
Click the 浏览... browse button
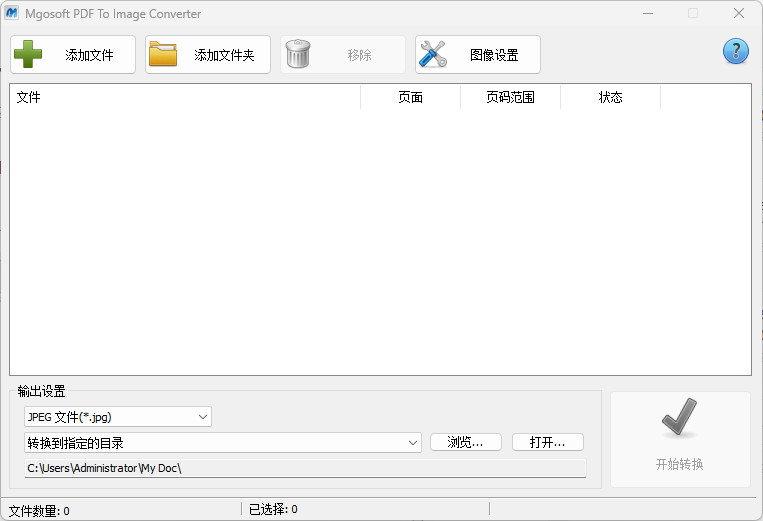pos(466,442)
